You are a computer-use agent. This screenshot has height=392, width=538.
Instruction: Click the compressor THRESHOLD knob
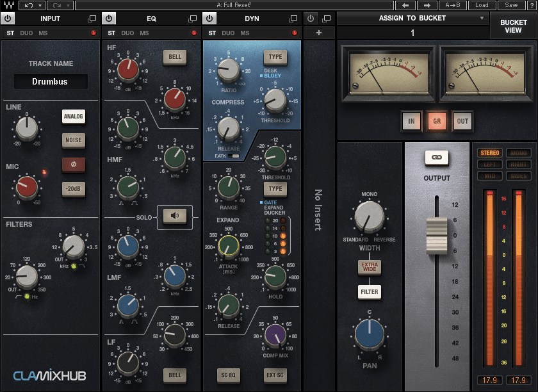(275, 100)
